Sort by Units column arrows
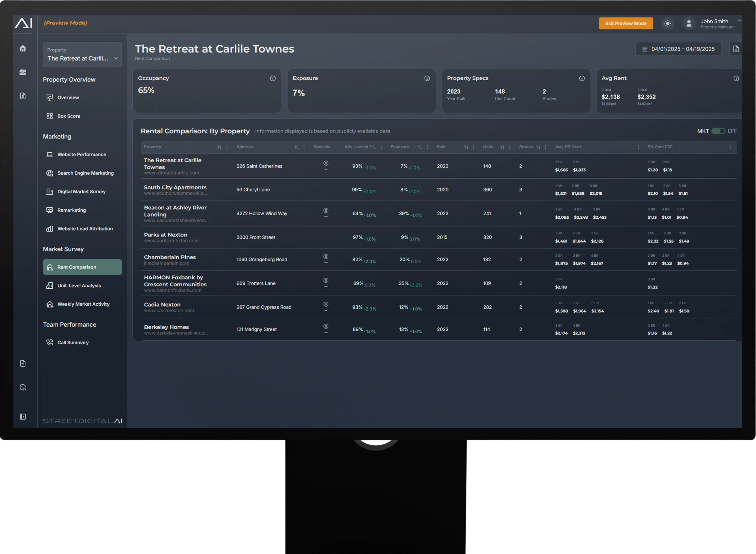 502,147
